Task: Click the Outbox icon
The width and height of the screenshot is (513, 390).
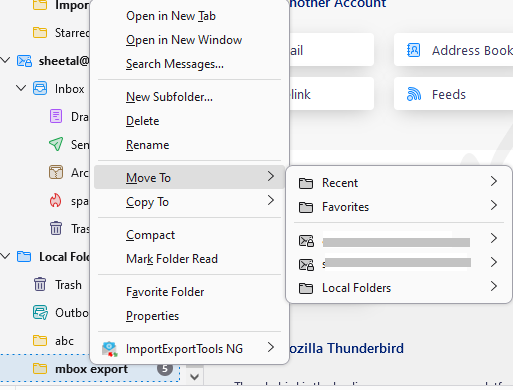Action: coord(40,313)
